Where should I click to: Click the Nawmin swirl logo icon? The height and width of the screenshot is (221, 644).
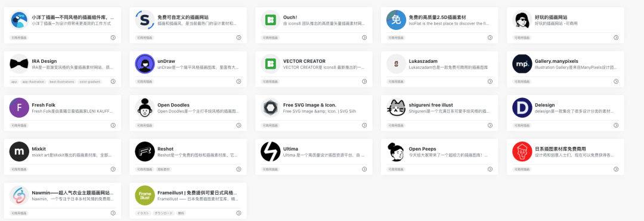pos(19,195)
